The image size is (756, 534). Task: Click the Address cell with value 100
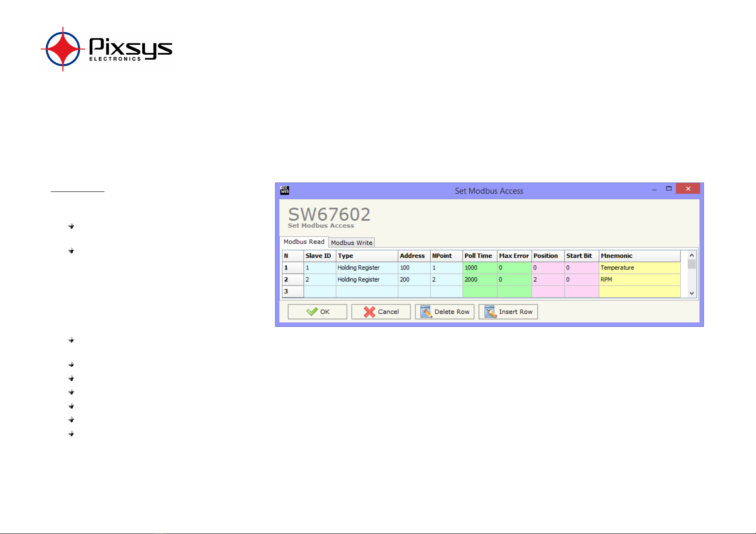414,268
